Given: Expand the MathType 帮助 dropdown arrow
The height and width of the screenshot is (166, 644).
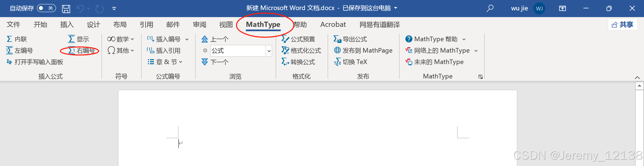Looking at the screenshot, I should pos(464,40).
